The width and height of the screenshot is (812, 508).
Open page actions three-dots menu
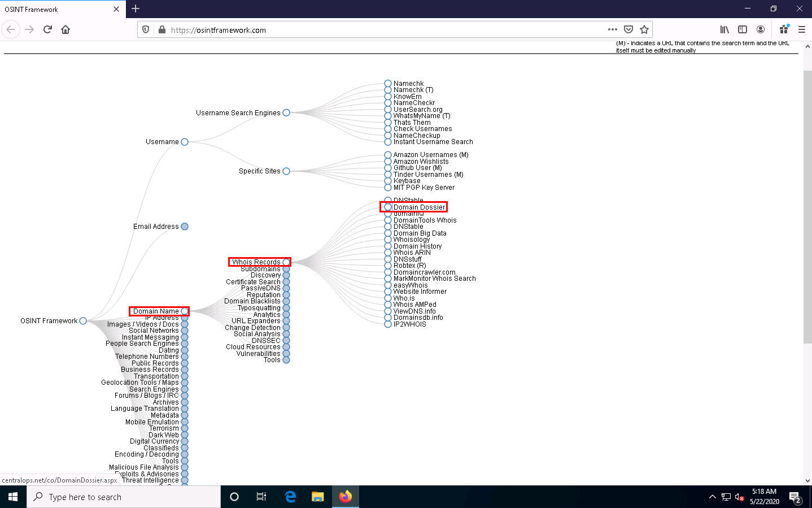(x=613, y=29)
